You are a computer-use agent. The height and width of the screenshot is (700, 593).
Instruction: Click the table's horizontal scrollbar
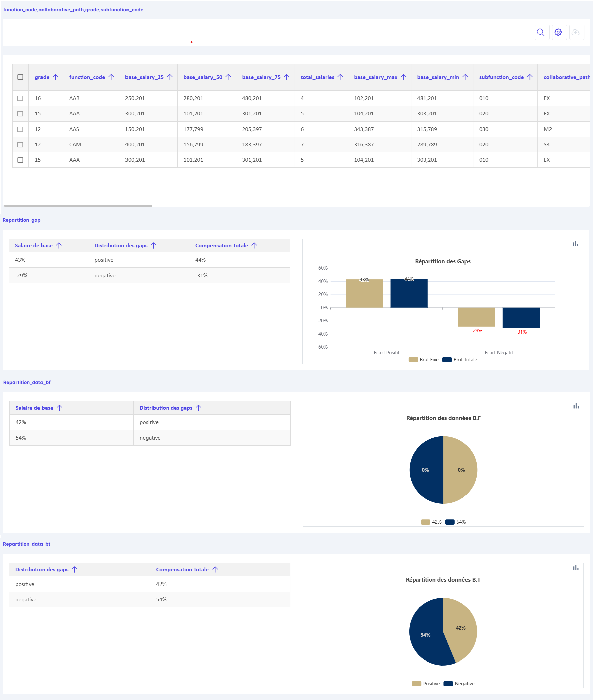click(x=78, y=206)
